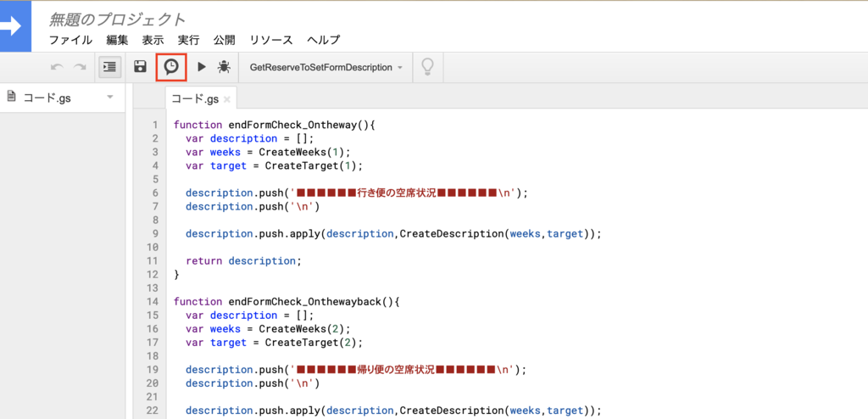
Task: Open the GetReserveToSetFormDescription function dropdown
Action: coord(326,68)
